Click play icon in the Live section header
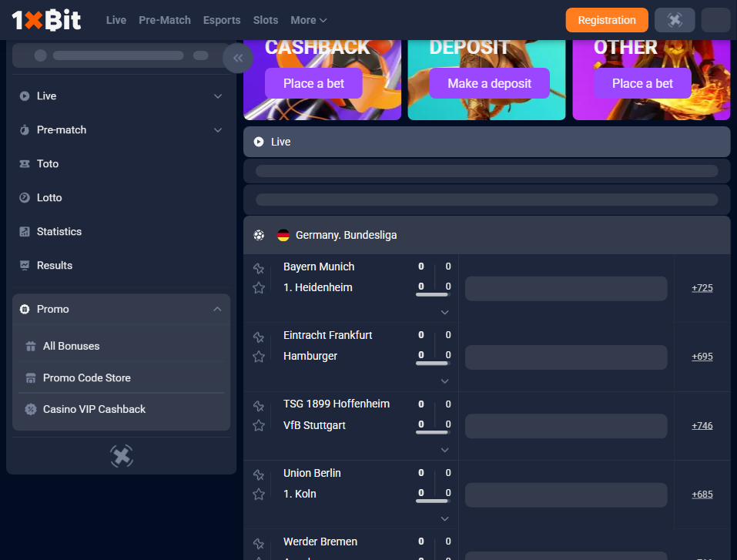The height and width of the screenshot is (560, 737). (x=259, y=142)
